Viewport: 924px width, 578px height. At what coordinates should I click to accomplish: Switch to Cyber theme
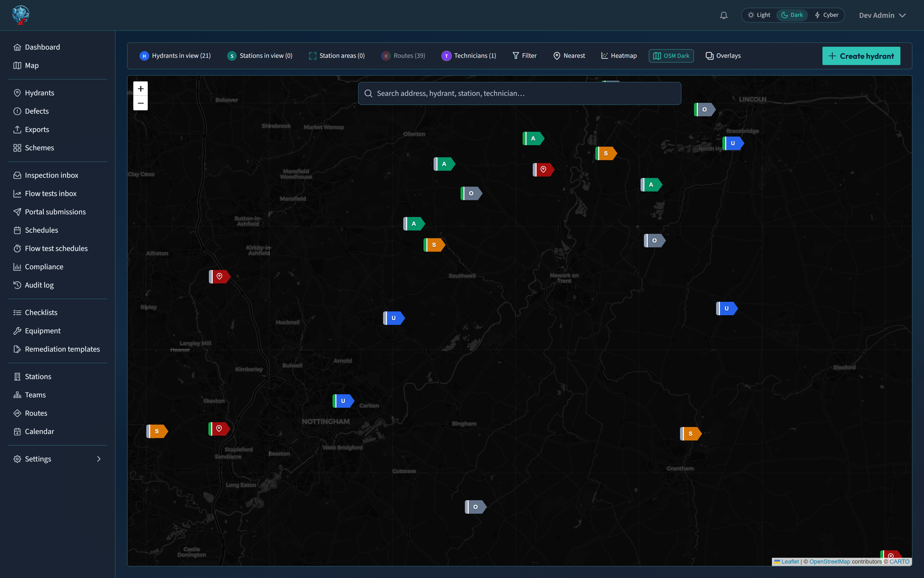826,15
